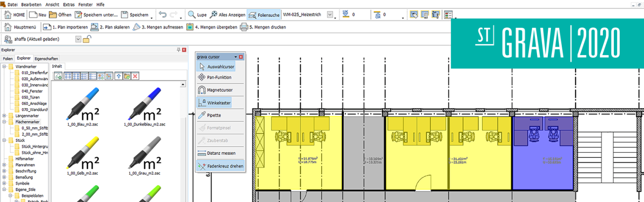Expand the Planrahmen tree node
The height and width of the screenshot is (202, 644).
tap(4, 165)
